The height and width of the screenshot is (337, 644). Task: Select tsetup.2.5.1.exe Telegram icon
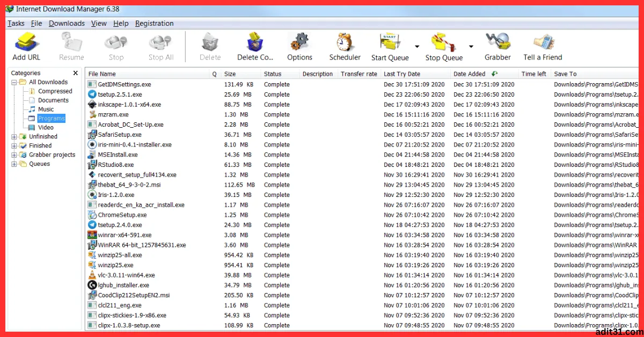(x=92, y=94)
